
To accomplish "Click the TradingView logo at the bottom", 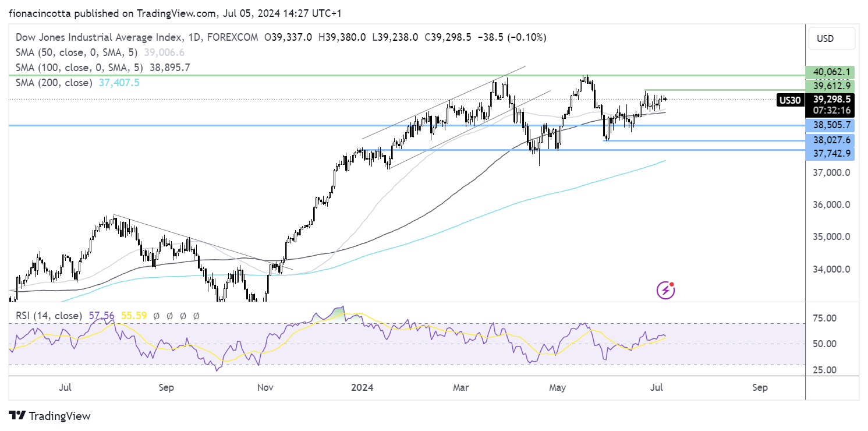I will point(50,416).
